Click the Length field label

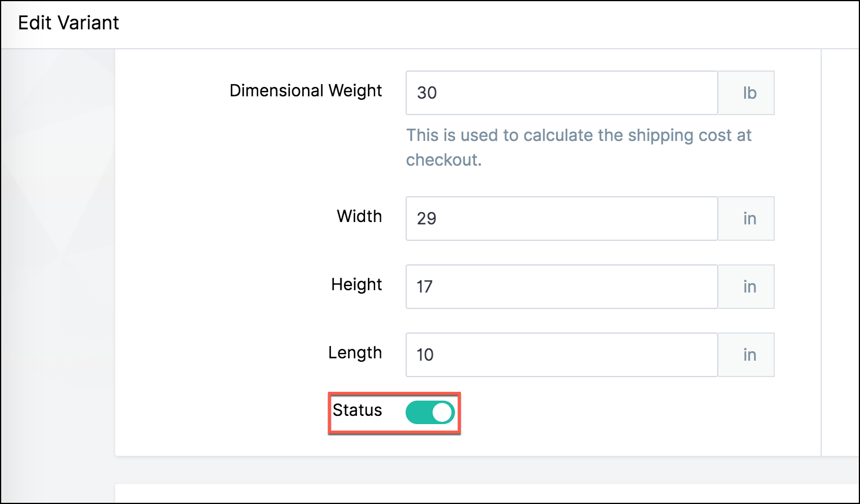click(x=355, y=352)
